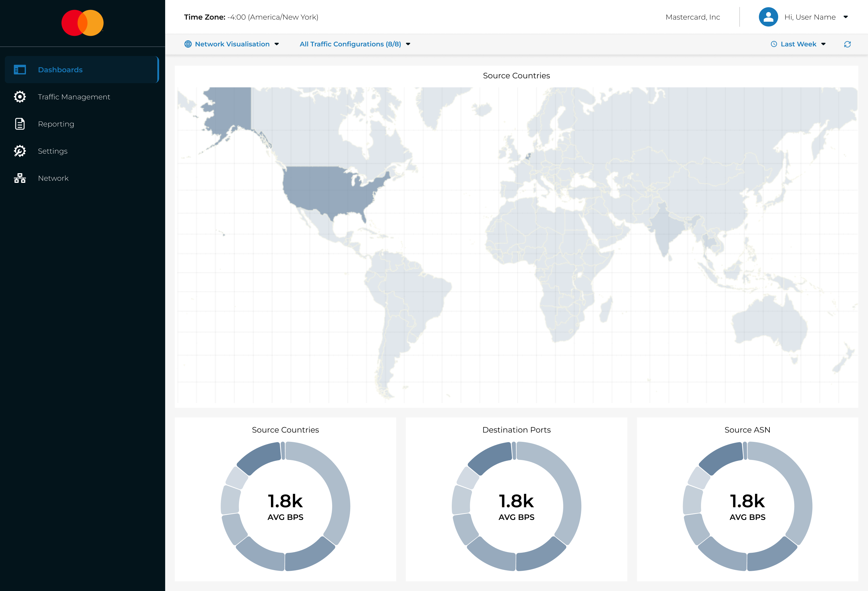This screenshot has width=868, height=591.
Task: Click the Settings wrench-gear icon
Action: coord(20,151)
